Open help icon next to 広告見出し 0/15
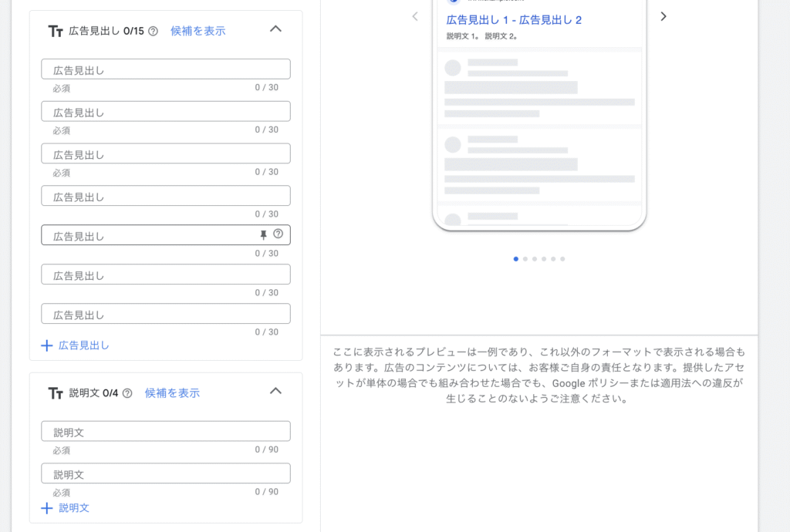790x532 pixels. point(153,32)
